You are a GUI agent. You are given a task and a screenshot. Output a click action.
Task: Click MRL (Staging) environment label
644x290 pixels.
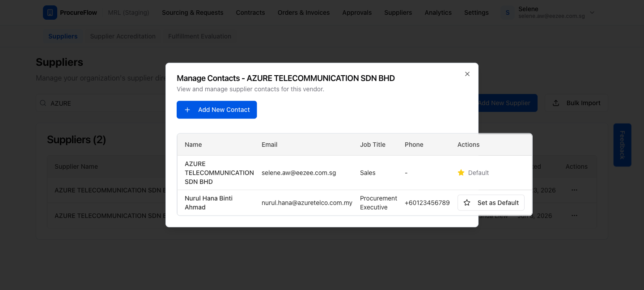pos(128,13)
